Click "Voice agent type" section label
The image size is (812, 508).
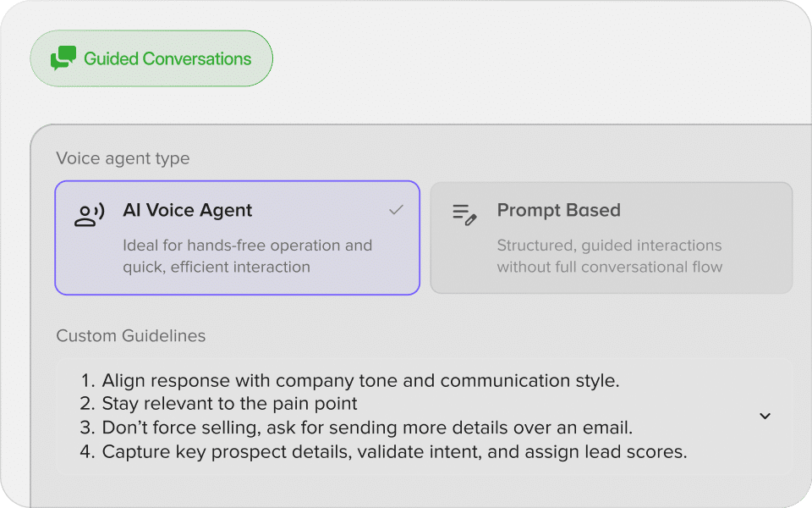123,158
